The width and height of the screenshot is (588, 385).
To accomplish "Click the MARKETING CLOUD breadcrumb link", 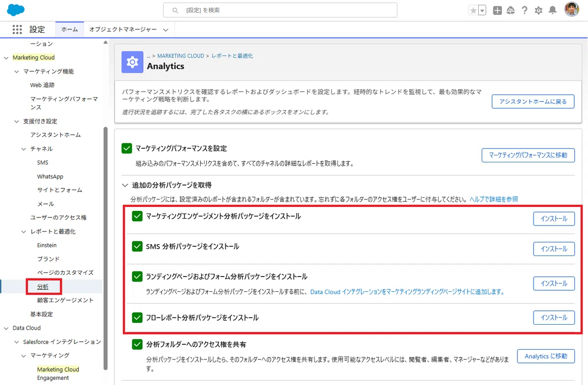I will pyautogui.click(x=180, y=56).
